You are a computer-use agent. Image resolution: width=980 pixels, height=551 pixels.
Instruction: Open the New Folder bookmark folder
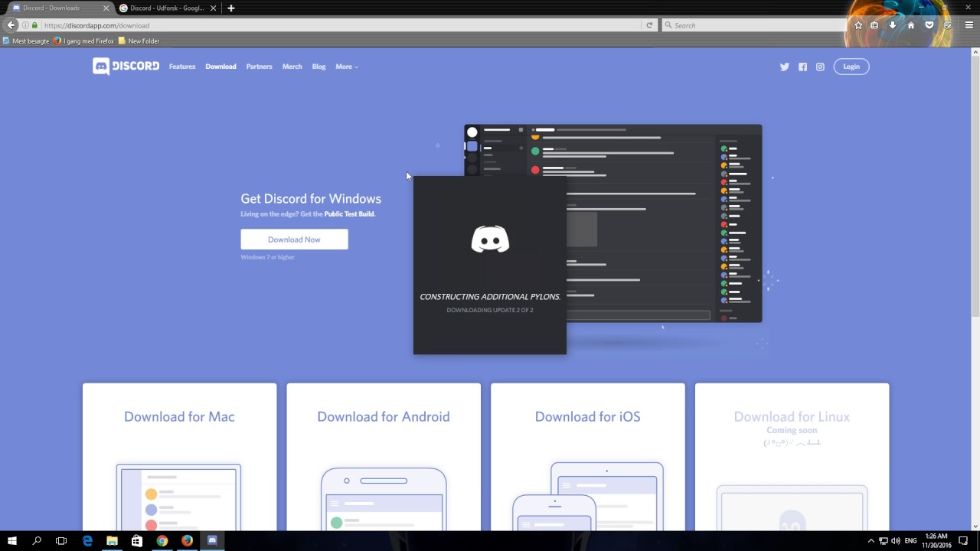click(139, 41)
